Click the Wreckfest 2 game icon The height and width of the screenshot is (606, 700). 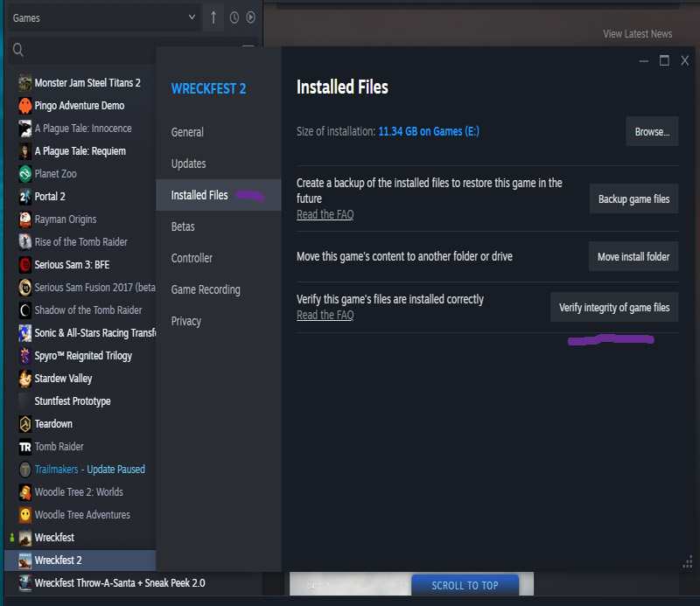pyautogui.click(x=25, y=561)
